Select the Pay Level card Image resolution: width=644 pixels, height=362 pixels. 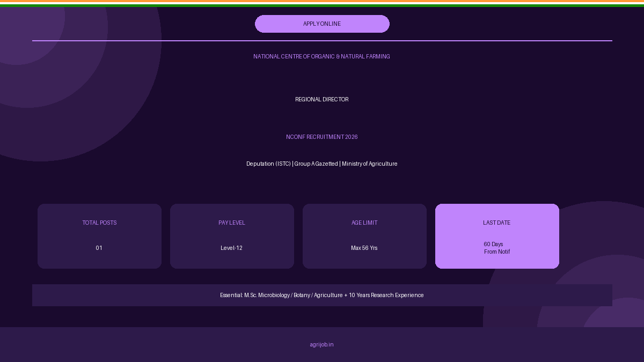(232, 236)
